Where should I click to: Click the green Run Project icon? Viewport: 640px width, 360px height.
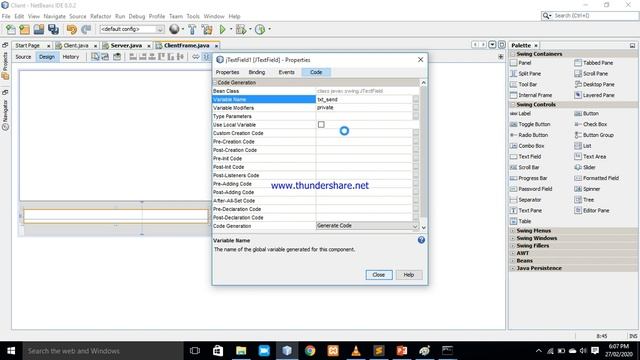[x=222, y=29]
